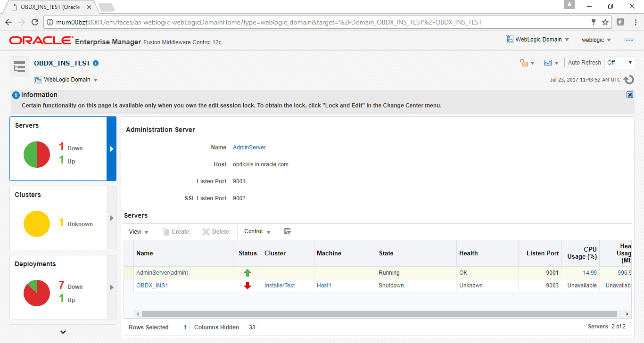
Task: Expand the Clusters panel arrow
Action: pyautogui.click(x=112, y=218)
